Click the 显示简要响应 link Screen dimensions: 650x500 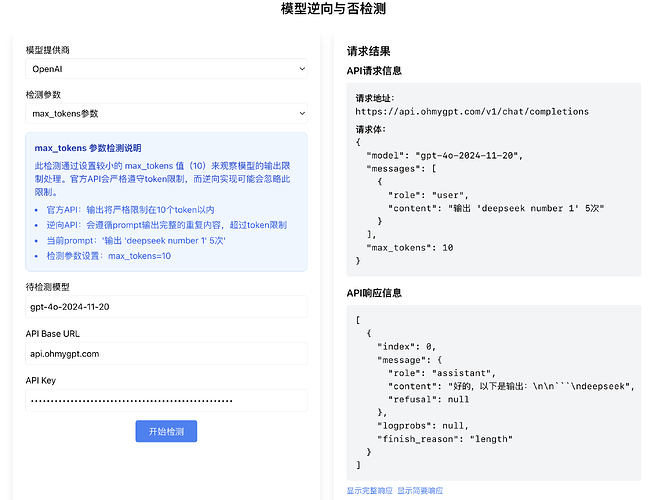(420, 491)
